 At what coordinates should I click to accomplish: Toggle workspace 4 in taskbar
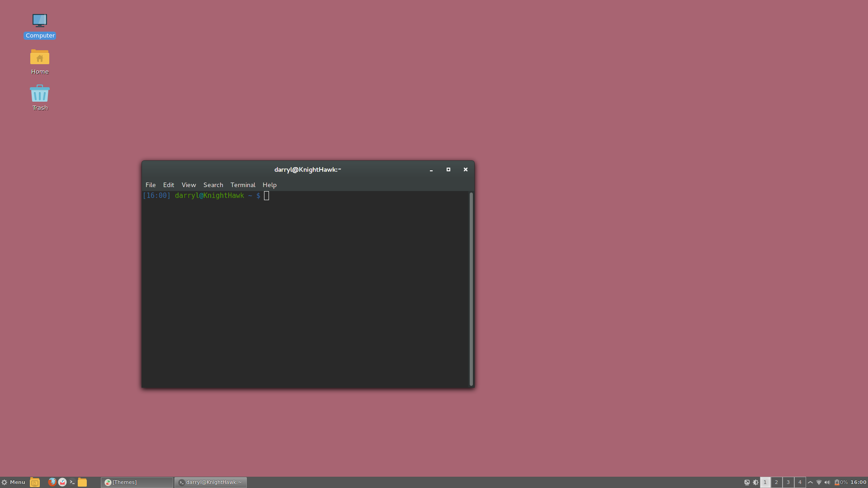click(x=799, y=482)
